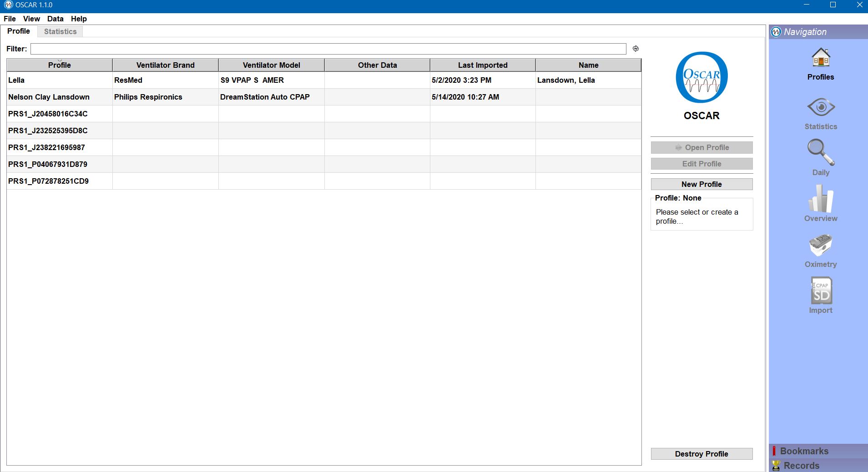Viewport: 868px width, 472px height.
Task: Open the Data menu
Action: 55,19
